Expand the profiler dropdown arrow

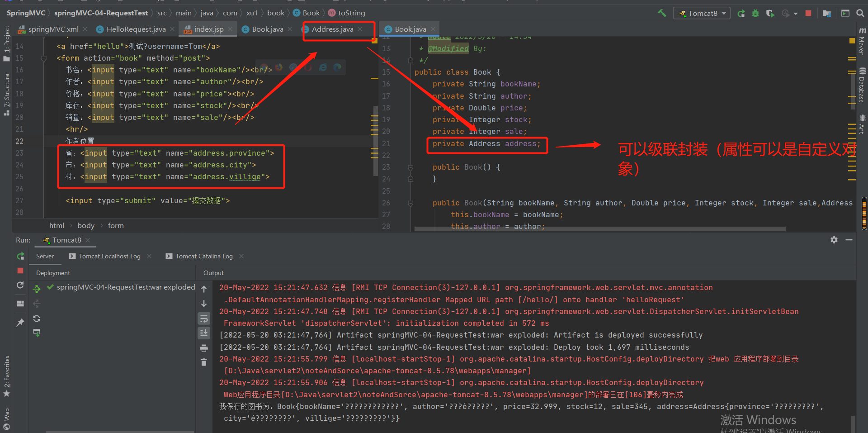(796, 14)
